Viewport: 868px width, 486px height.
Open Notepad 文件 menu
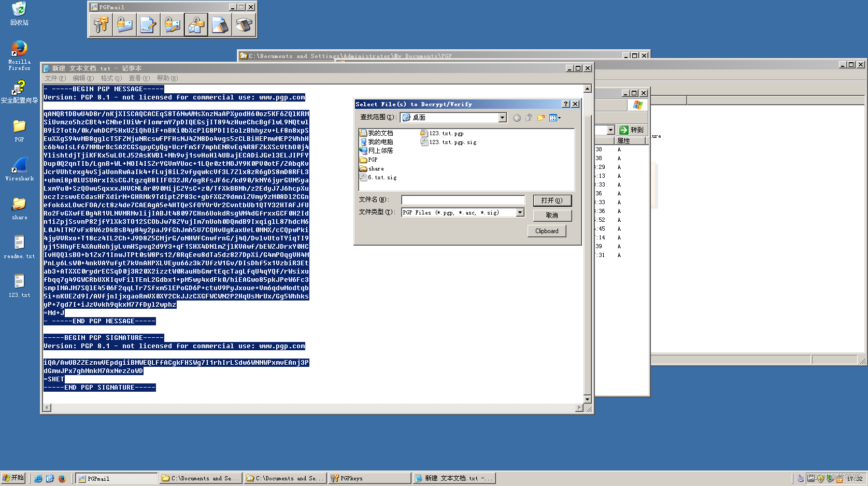55,78
